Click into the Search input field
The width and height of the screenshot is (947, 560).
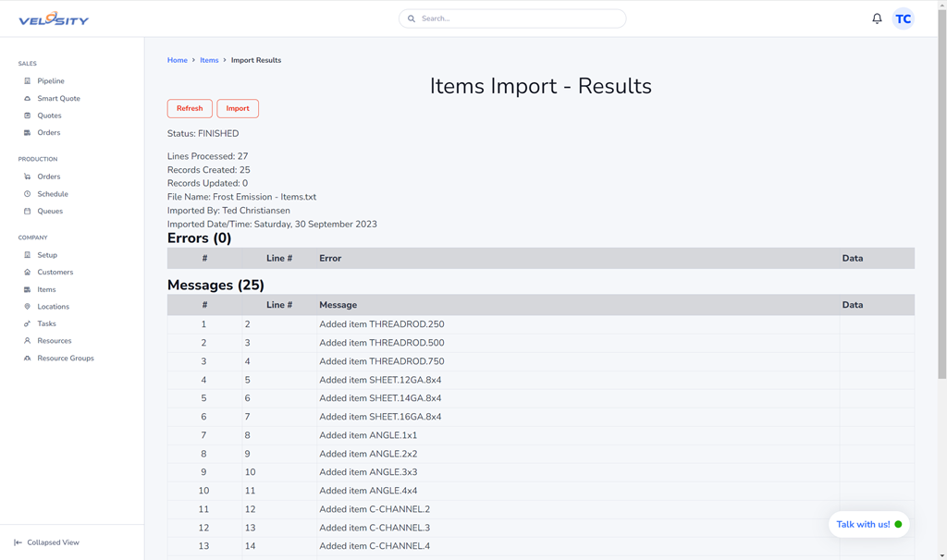[518, 18]
